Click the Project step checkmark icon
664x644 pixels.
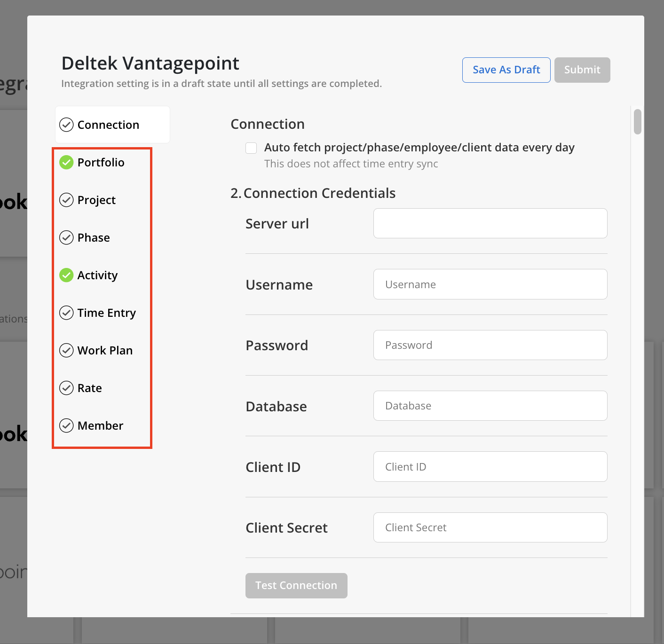point(66,200)
